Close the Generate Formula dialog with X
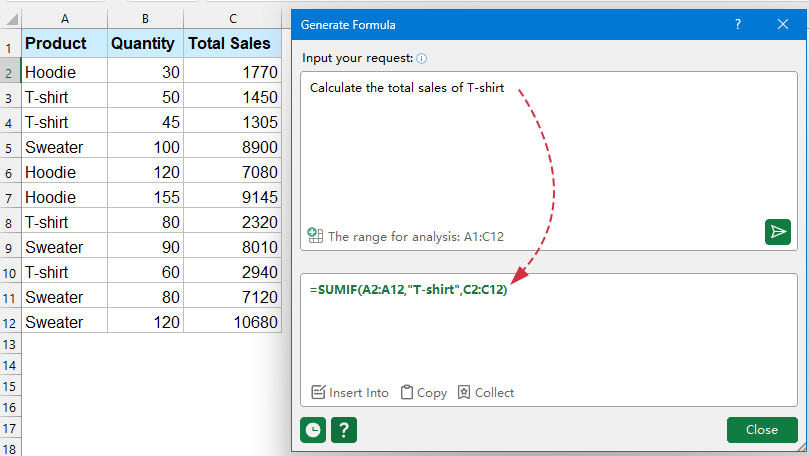 coord(782,23)
